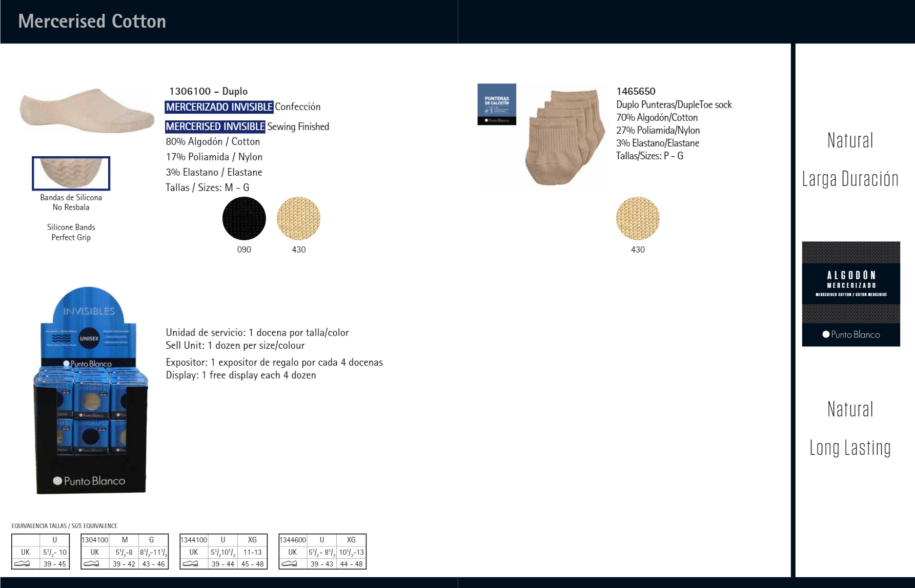Viewport: 915px width, 588px height.
Task: Open the silicone bands close-up thumbnail
Action: coord(71,173)
